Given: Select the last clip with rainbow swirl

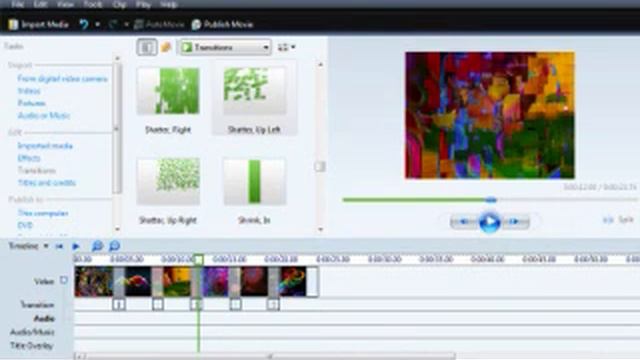Looking at the screenshot, I should (292, 281).
